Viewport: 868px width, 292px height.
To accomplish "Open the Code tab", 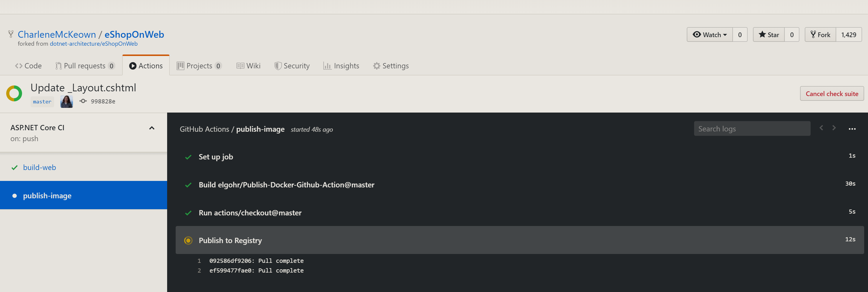I will 28,66.
